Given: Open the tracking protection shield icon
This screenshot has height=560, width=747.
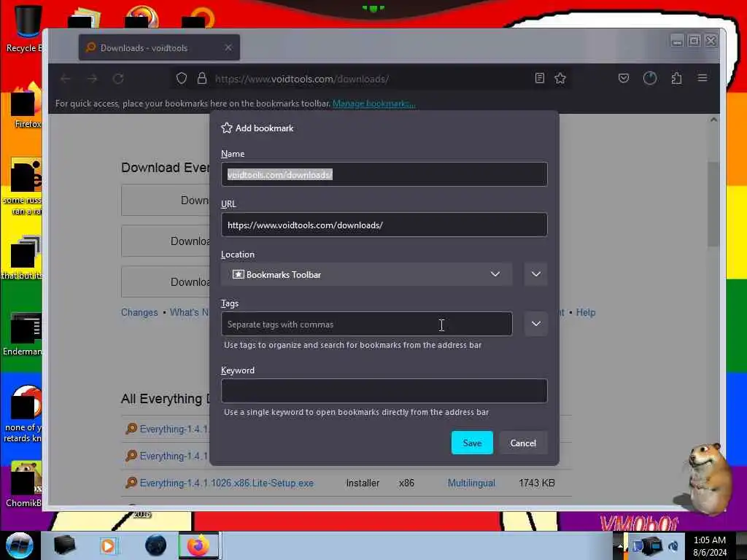Looking at the screenshot, I should click(182, 79).
